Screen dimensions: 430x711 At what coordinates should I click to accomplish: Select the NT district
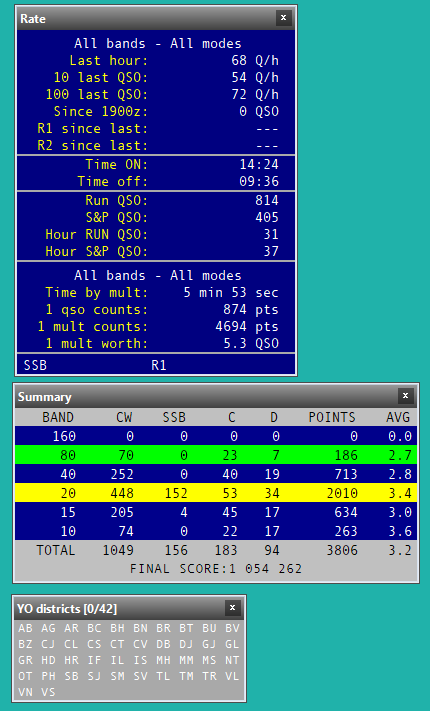click(232, 660)
